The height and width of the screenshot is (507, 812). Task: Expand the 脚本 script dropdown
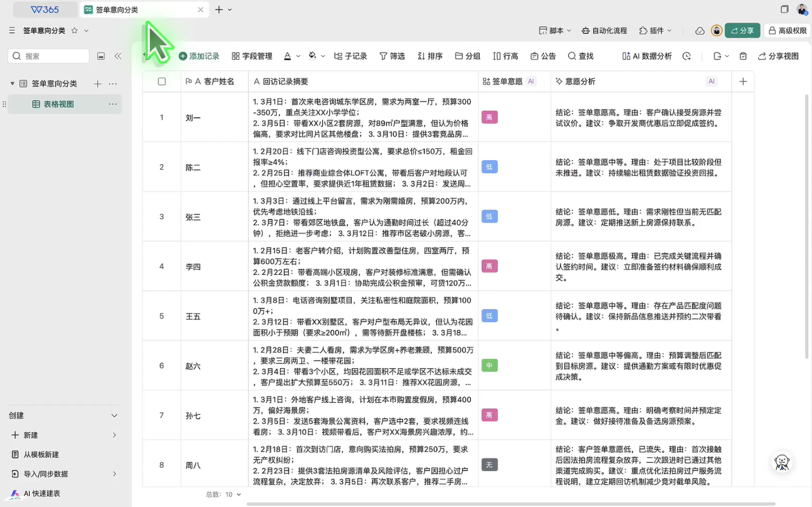pos(555,30)
